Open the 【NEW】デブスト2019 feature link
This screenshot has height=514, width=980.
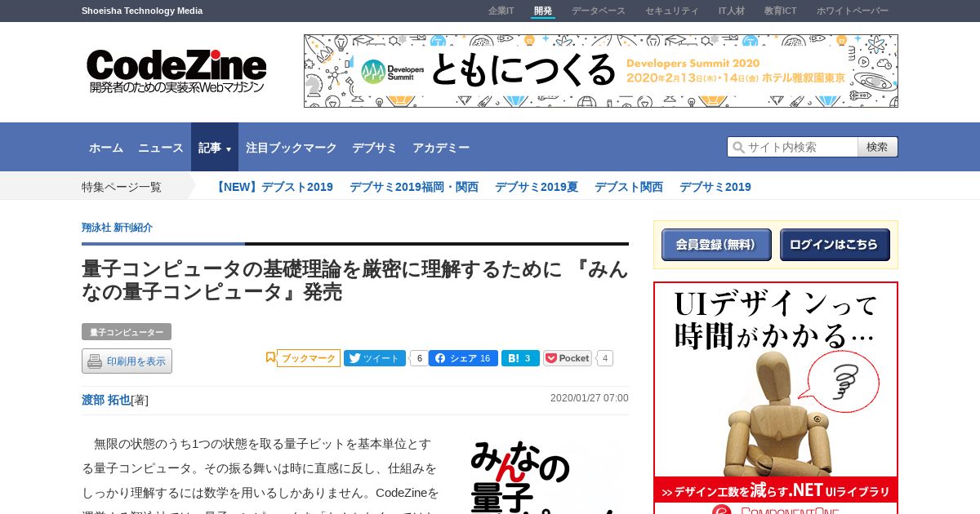(273, 187)
